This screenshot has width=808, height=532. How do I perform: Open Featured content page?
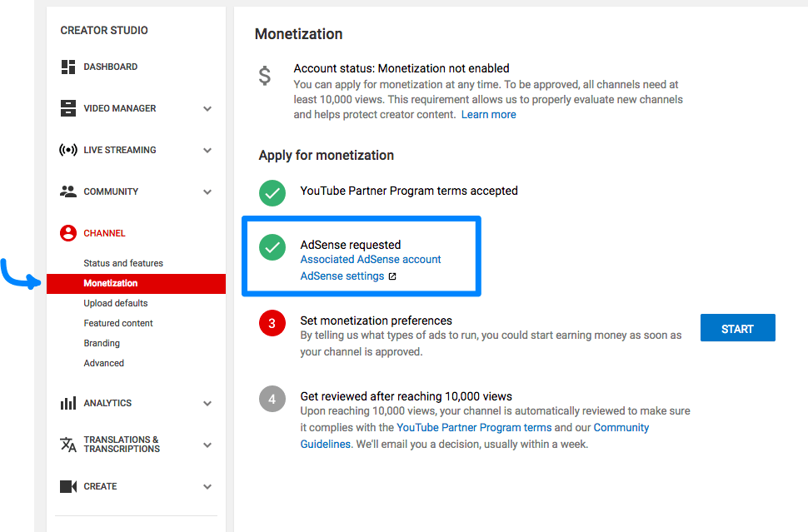[x=118, y=323]
